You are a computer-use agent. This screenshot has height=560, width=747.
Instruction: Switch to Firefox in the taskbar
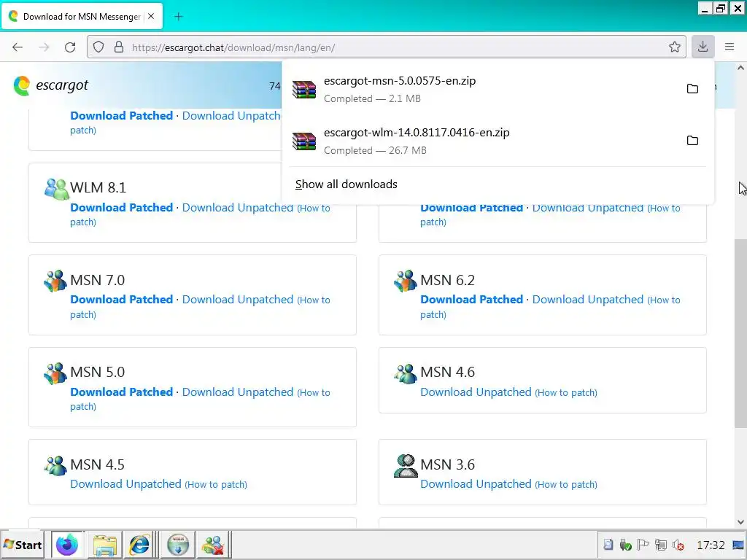[66, 545]
